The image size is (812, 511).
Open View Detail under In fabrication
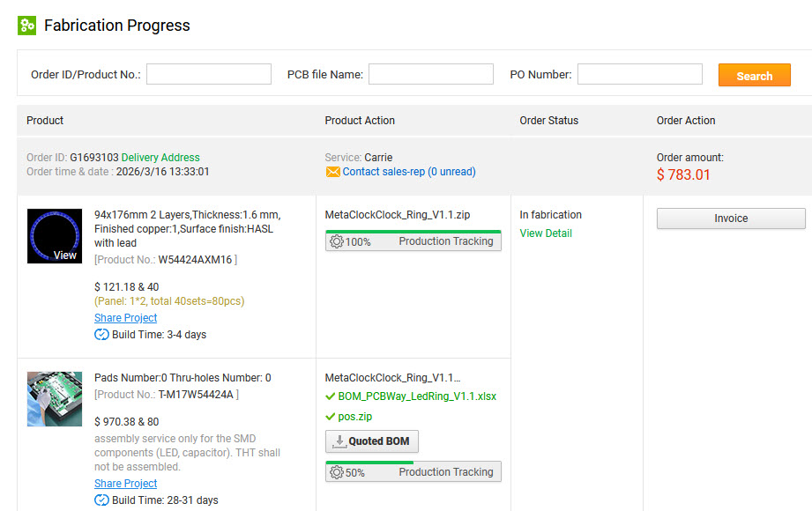[x=546, y=233]
